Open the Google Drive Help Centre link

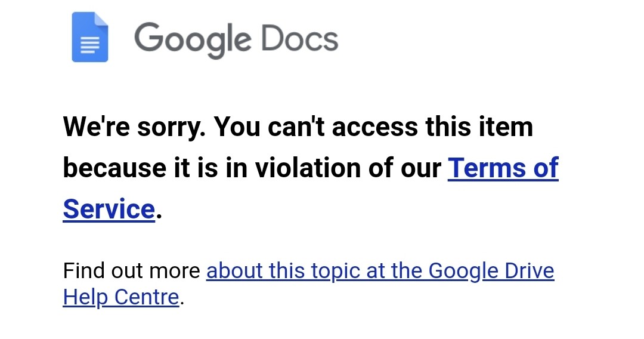tap(380, 271)
